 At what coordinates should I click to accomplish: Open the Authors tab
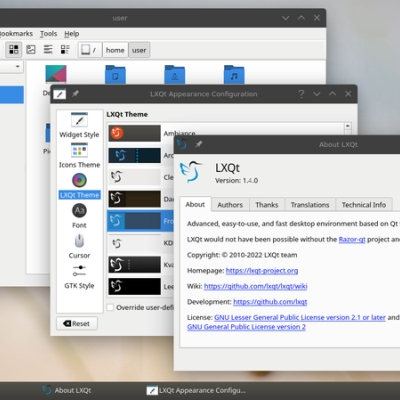(x=230, y=205)
